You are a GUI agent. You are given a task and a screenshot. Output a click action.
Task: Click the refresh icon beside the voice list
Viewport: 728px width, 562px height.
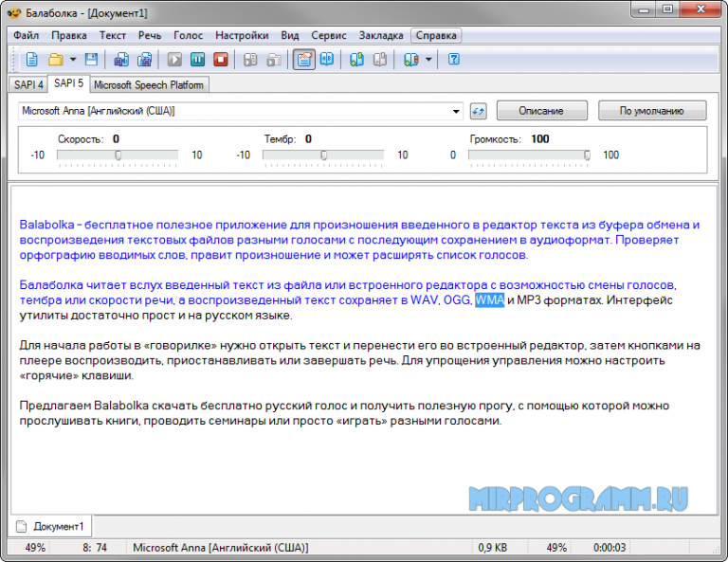(478, 111)
